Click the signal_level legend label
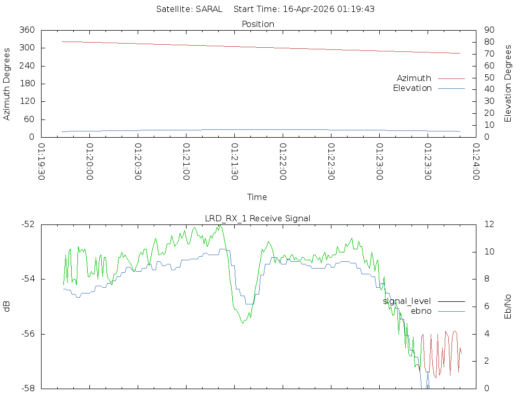Image resolution: width=532 pixels, height=399 pixels. click(x=407, y=301)
